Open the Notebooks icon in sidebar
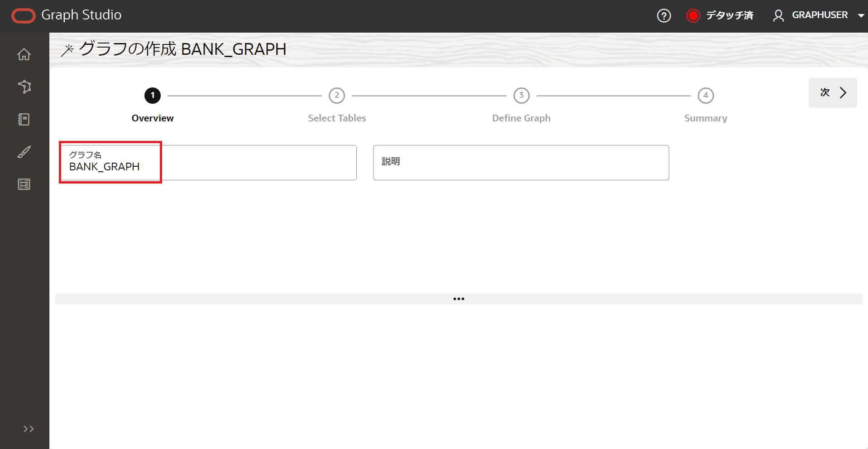The image size is (868, 449). [24, 119]
